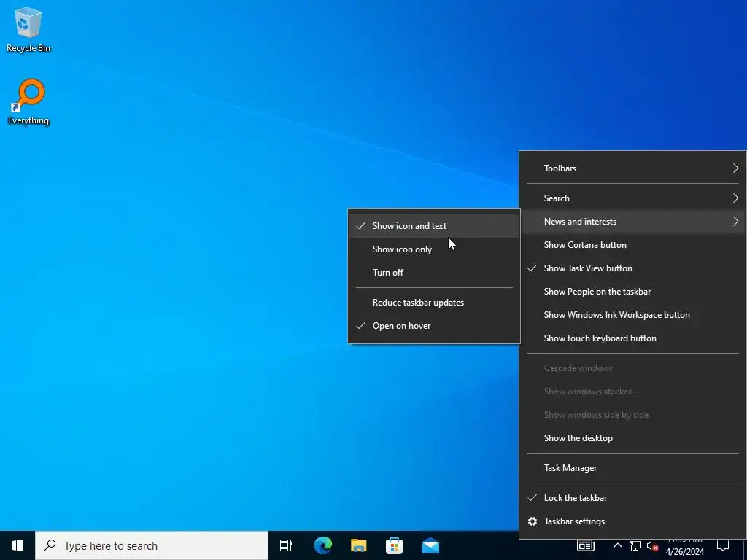Select Show icon and text option

pyautogui.click(x=434, y=226)
